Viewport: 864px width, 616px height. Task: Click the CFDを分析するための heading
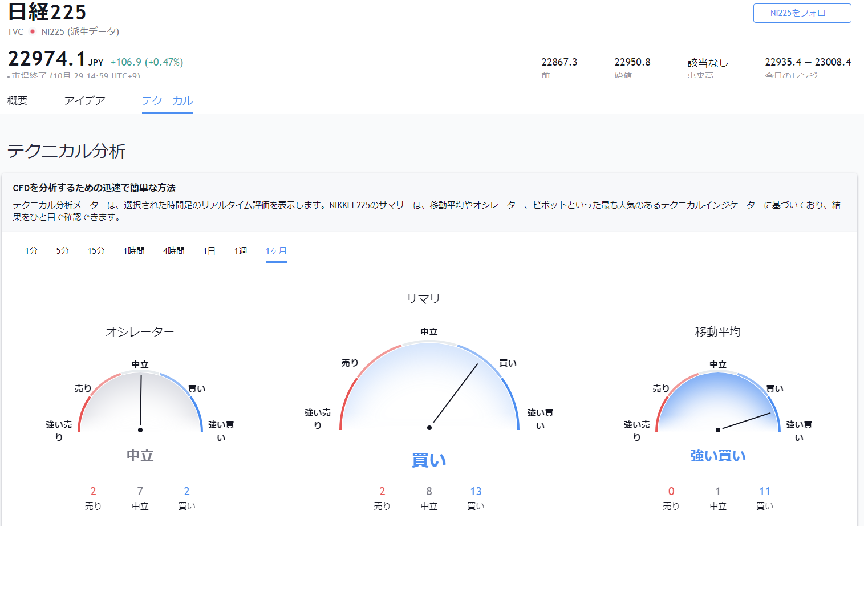[94, 188]
